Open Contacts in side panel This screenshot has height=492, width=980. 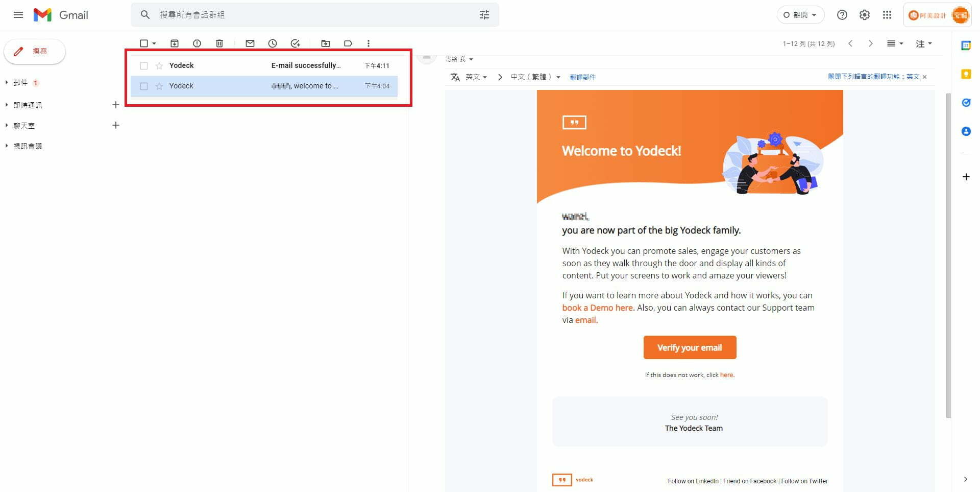(966, 131)
